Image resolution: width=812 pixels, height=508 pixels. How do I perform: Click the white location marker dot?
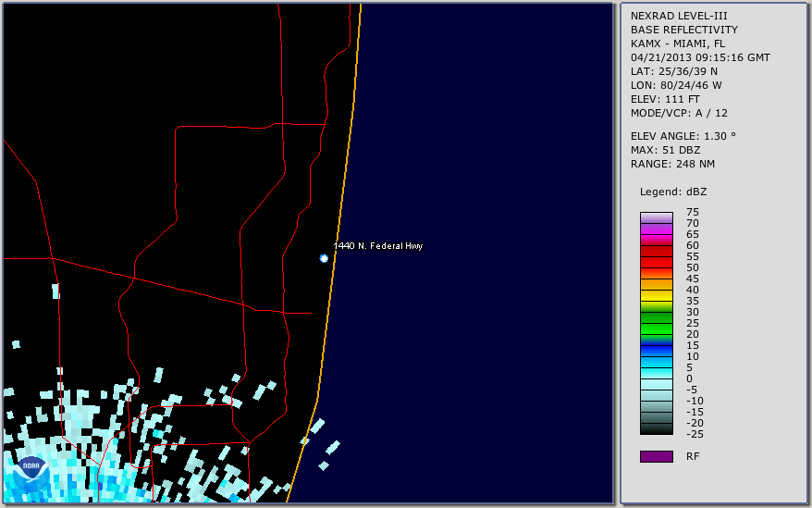324,258
